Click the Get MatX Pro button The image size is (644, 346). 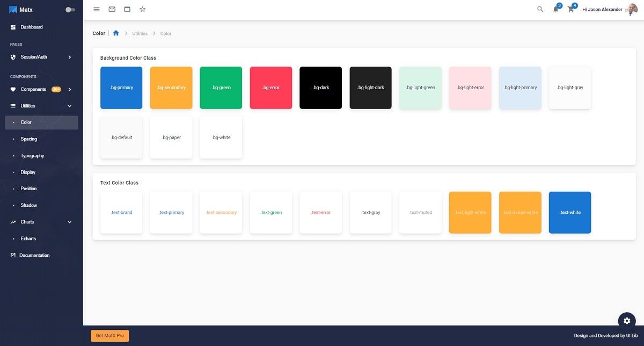(x=109, y=335)
